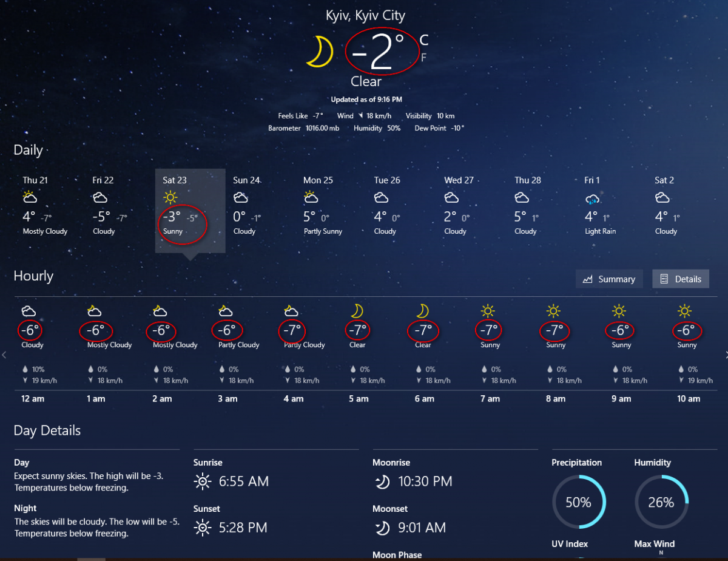Click the 10 am sunny icon
This screenshot has height=561, width=728.
point(684,311)
